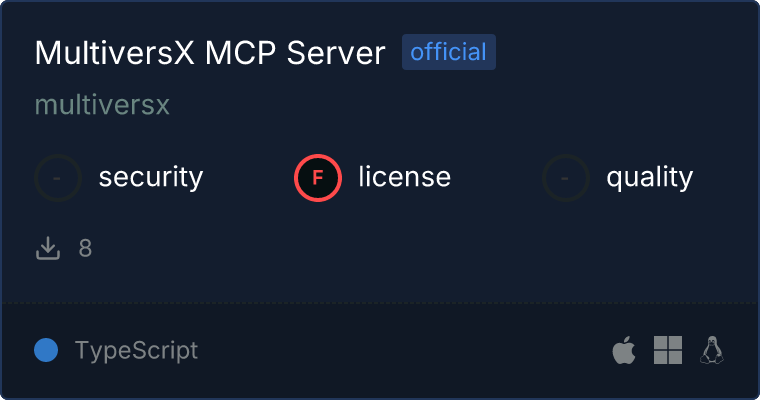760x400 pixels.
Task: Click the dash inside the quality circle
Action: [565, 178]
